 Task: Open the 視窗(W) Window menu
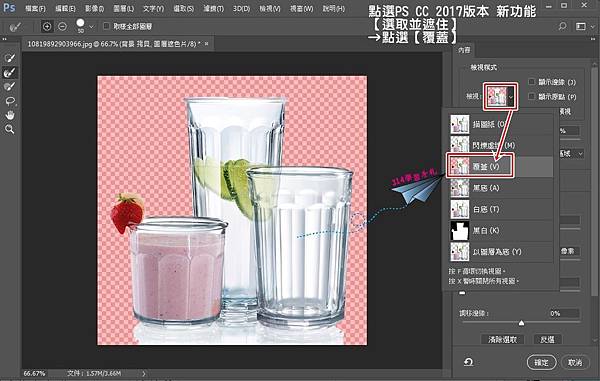(x=301, y=8)
